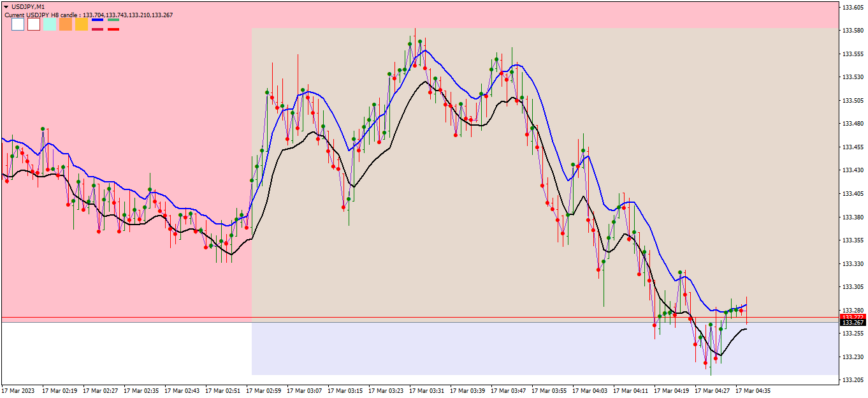This screenshot has height=398, width=868.
Task: Click the red-bordered white square box
Action: [x=34, y=24]
